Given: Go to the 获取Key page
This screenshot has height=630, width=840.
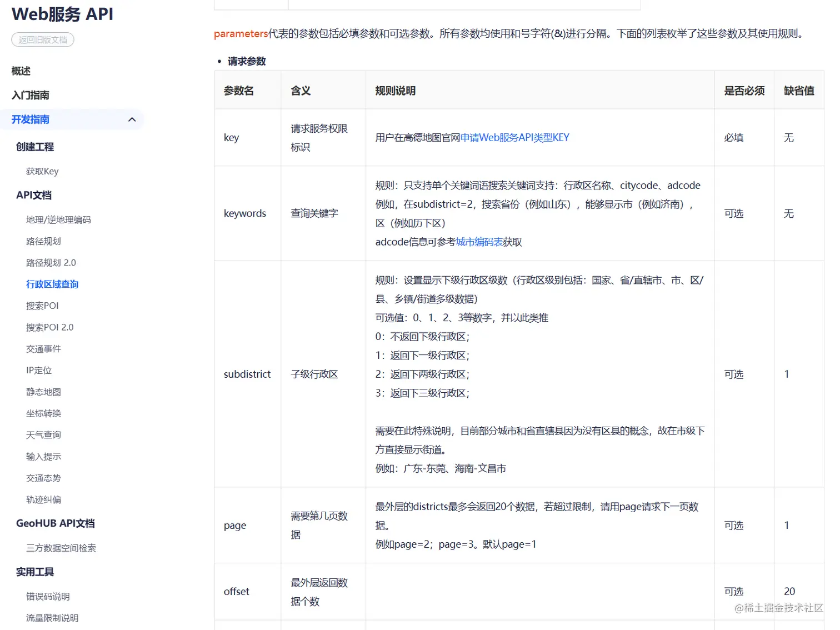Looking at the screenshot, I should [x=42, y=171].
